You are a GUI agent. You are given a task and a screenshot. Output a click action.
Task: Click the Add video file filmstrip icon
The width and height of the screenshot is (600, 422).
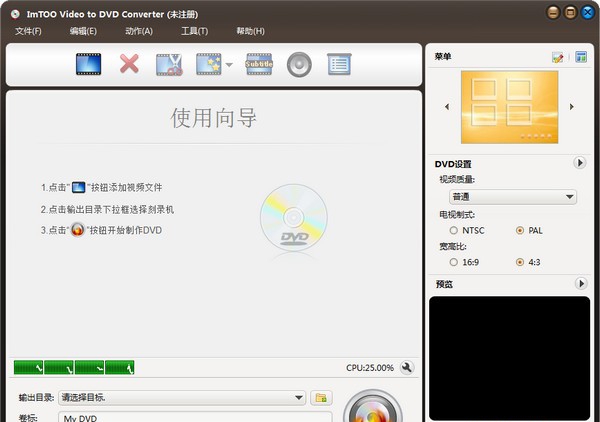88,64
